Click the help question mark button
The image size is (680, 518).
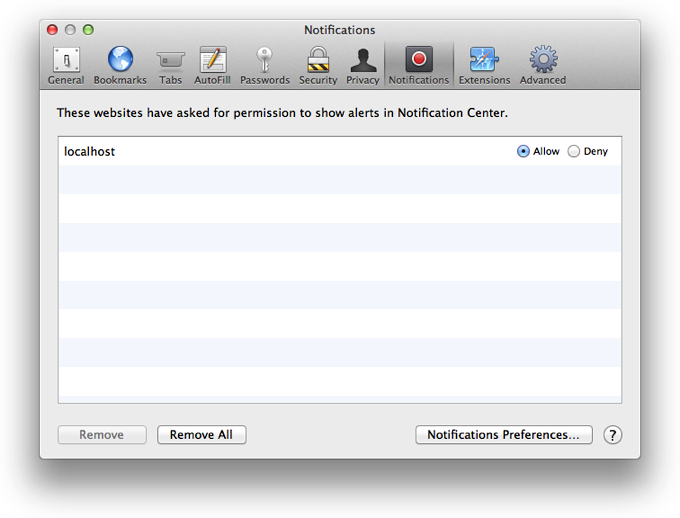coord(613,435)
